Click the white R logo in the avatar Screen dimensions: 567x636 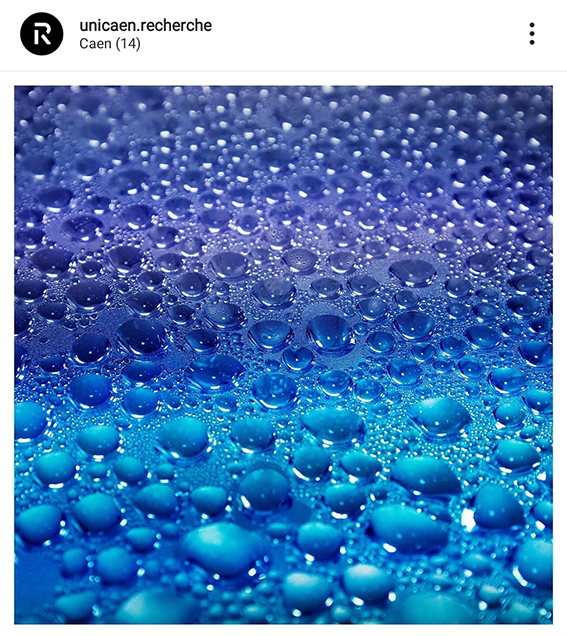42,34
